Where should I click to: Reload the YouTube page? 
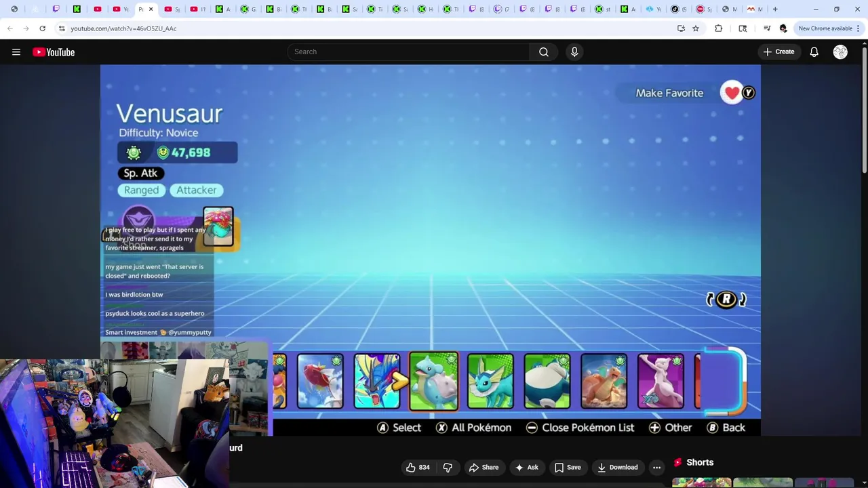(42, 28)
